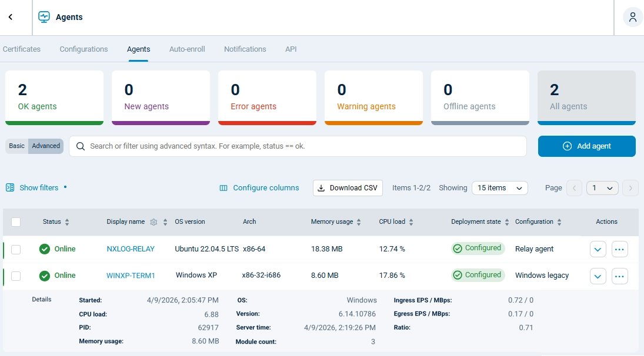Click the Windows legacy configuration cell

click(x=542, y=276)
